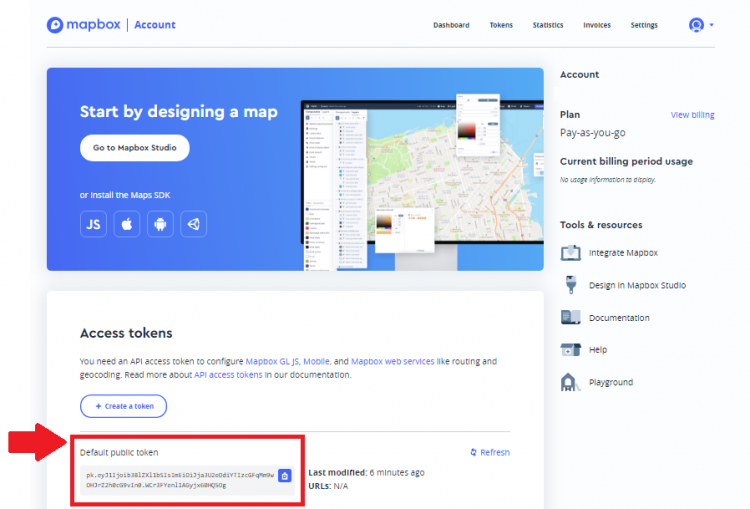
Task: Click the Integrate Mapbox icon
Action: [x=571, y=253]
